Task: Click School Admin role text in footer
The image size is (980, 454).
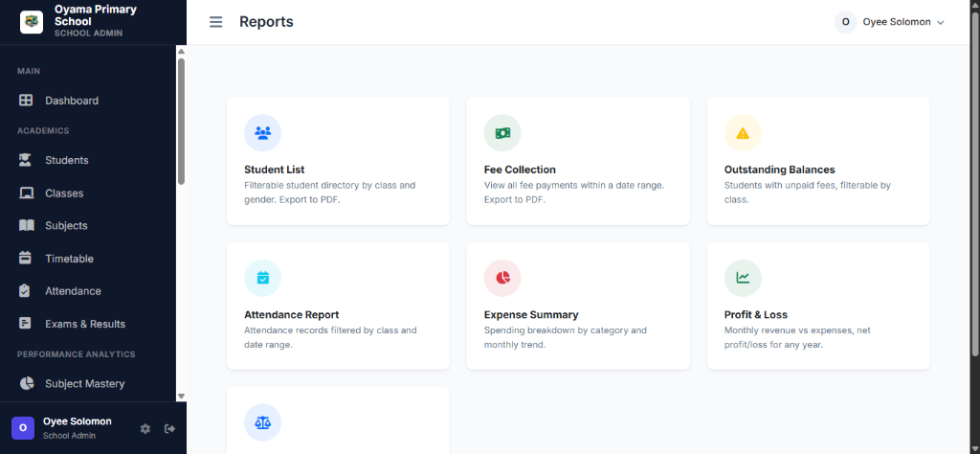Action: coord(69,435)
